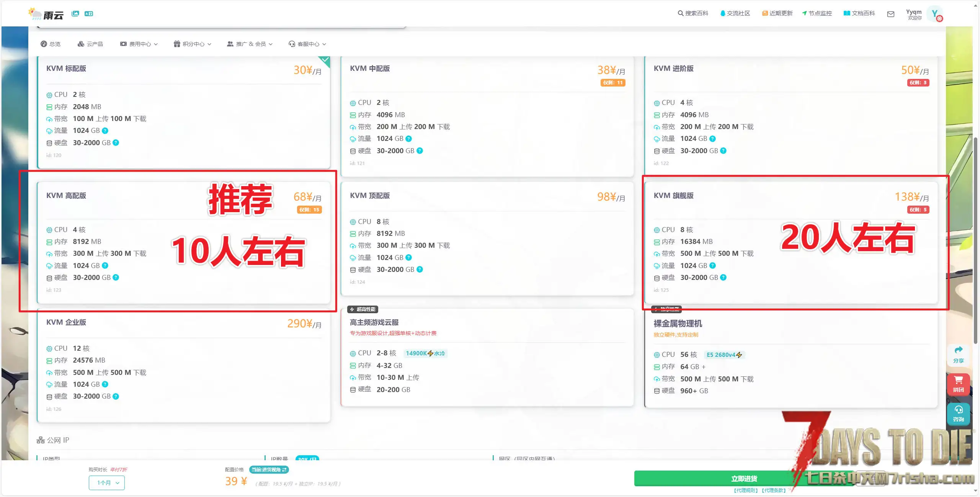Click the wallpaper image icon beside the logo
This screenshot has height=497, width=980.
[75, 14]
